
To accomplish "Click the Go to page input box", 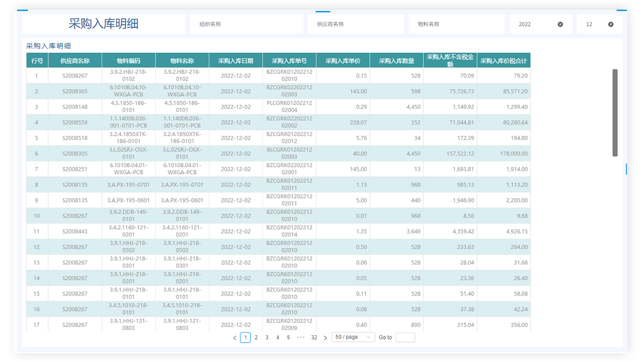I will click(405, 337).
